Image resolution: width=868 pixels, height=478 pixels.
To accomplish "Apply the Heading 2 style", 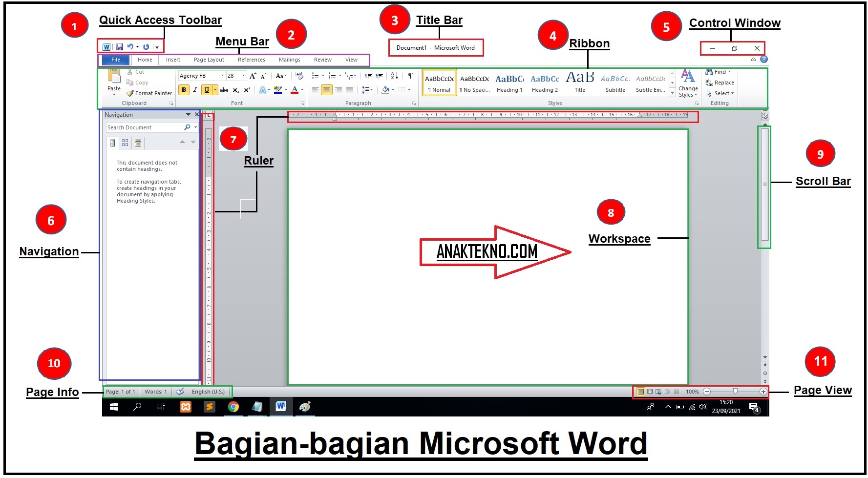I will 545,83.
